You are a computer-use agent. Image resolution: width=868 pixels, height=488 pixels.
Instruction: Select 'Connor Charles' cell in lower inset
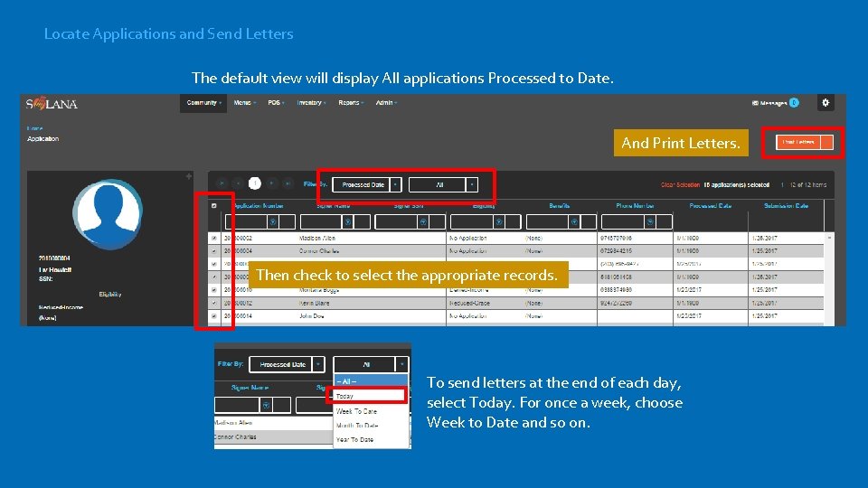coord(235,436)
